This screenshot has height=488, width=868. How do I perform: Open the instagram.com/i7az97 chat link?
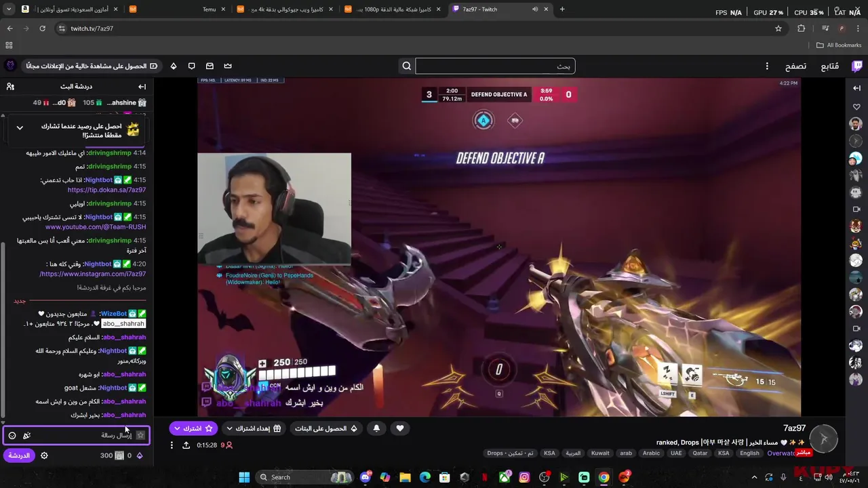(x=93, y=274)
